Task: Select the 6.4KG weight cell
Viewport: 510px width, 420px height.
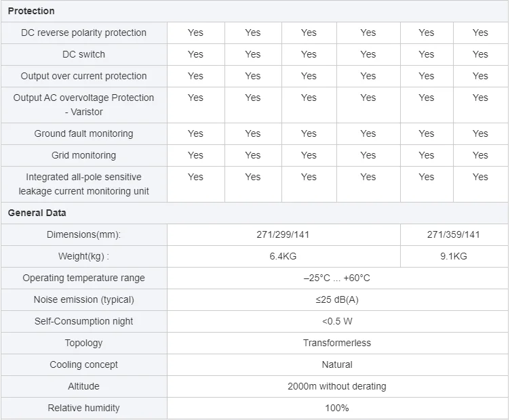Action: pos(283,256)
